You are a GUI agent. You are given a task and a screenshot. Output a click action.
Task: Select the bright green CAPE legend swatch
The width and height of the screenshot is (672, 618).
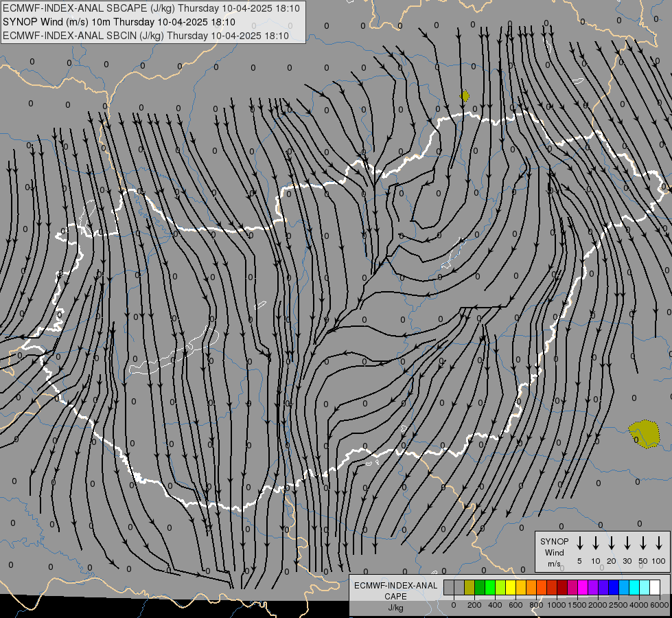click(x=490, y=587)
